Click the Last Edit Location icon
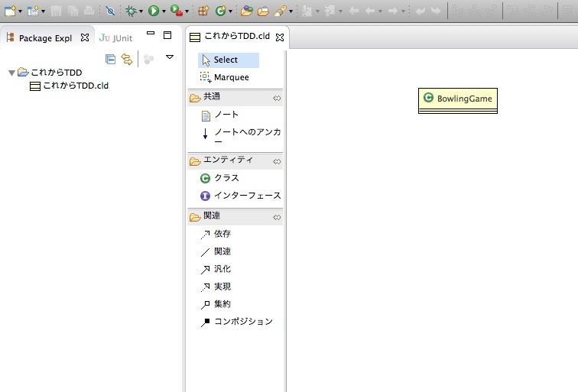Image resolution: width=578 pixels, height=392 pixels. (353, 11)
